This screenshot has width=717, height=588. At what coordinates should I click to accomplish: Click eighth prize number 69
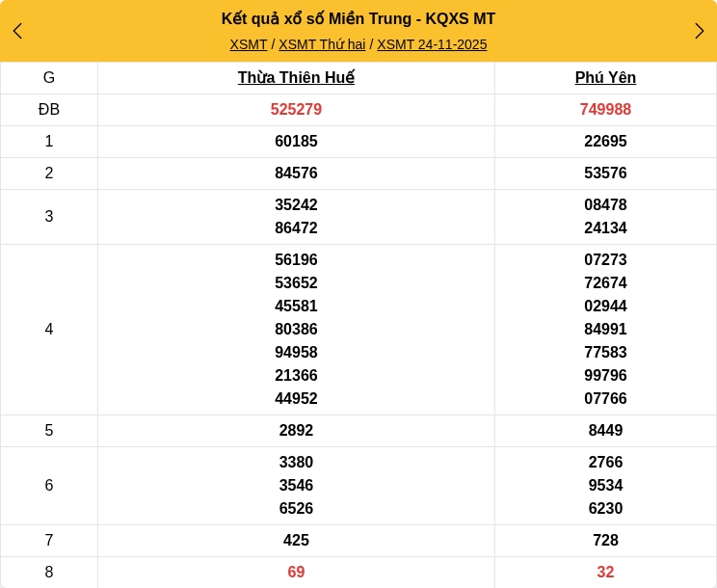tap(296, 573)
